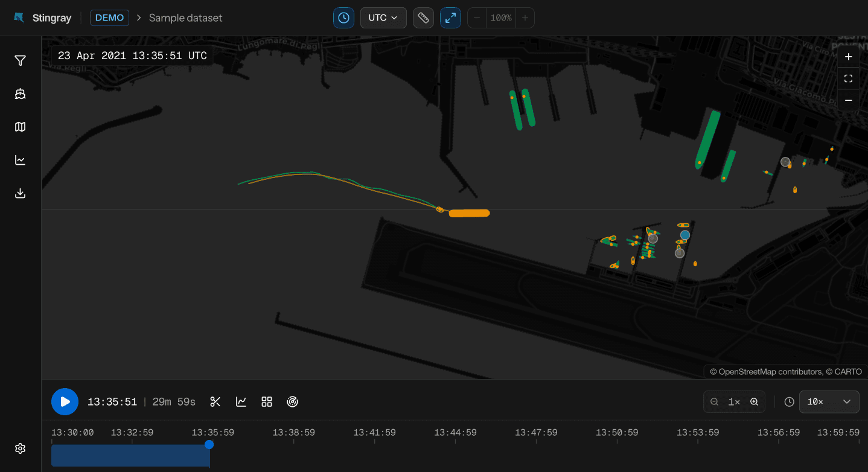The width and height of the screenshot is (868, 472).
Task: Click the 13:30:00 timeline start label
Action: click(x=72, y=432)
